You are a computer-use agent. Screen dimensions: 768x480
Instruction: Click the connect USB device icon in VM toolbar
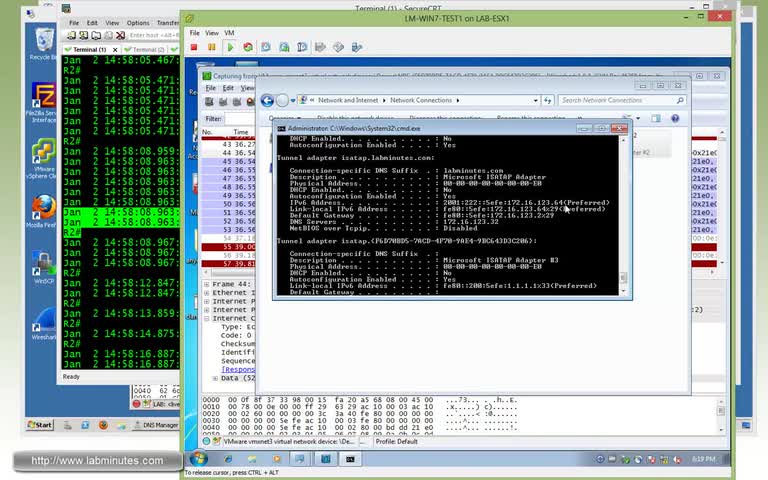357,48
